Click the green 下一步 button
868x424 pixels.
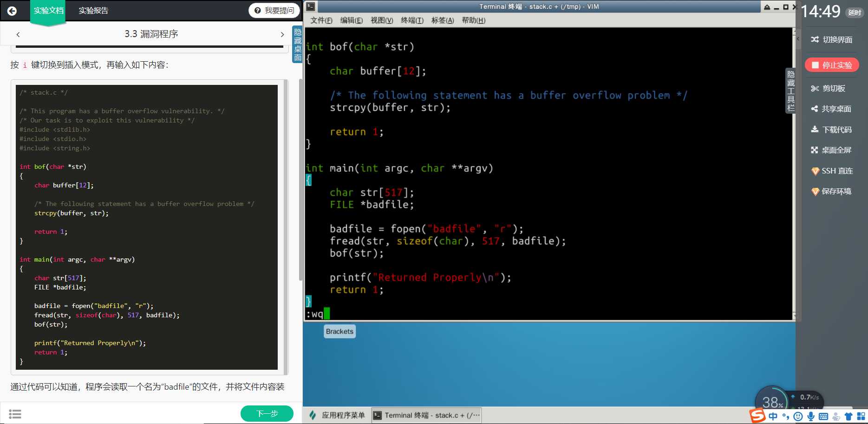click(267, 413)
